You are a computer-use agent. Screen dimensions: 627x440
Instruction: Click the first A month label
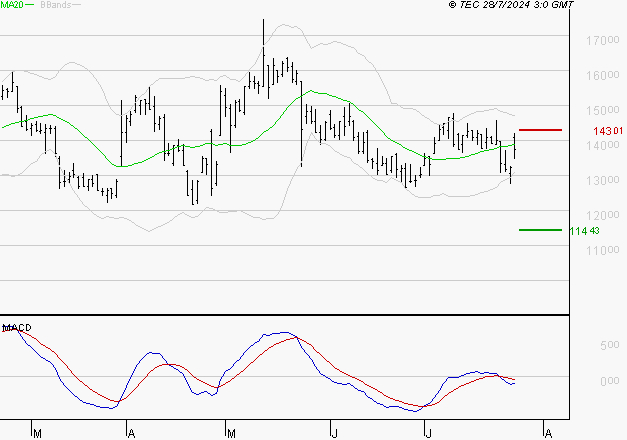tap(131, 434)
